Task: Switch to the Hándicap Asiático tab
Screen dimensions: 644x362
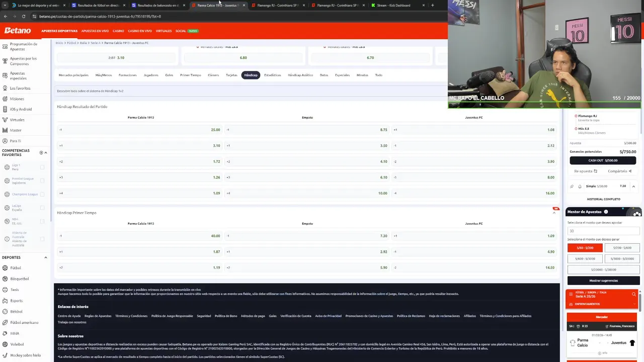Action: pos(300,75)
